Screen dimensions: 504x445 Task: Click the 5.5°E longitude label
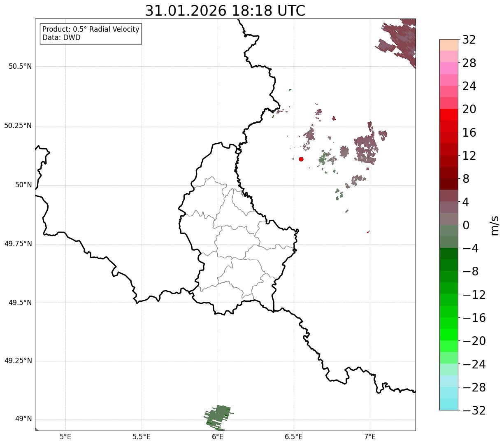[142, 437]
